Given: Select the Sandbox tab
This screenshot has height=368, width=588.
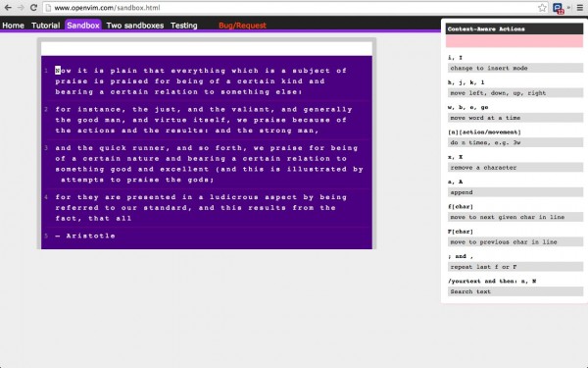Looking at the screenshot, I should (x=83, y=26).
